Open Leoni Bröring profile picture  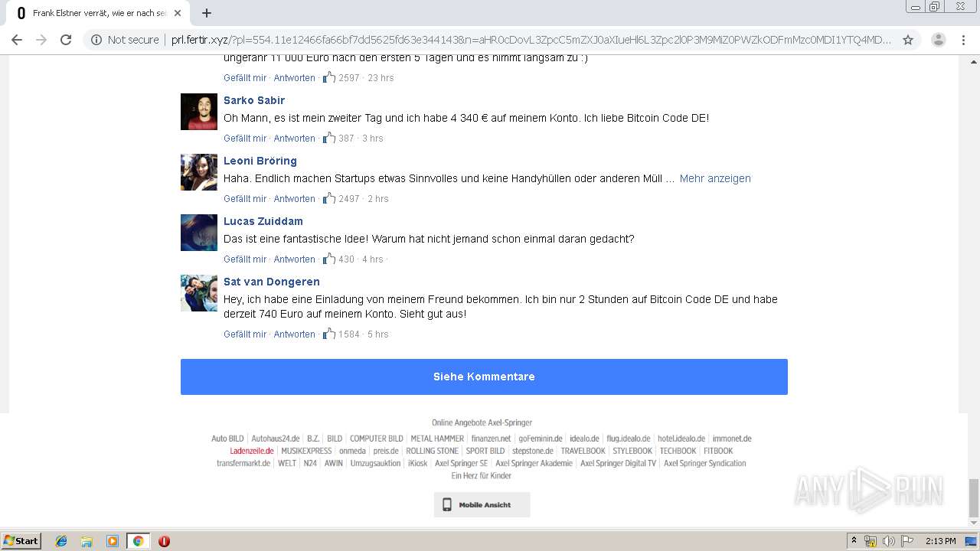click(x=199, y=172)
